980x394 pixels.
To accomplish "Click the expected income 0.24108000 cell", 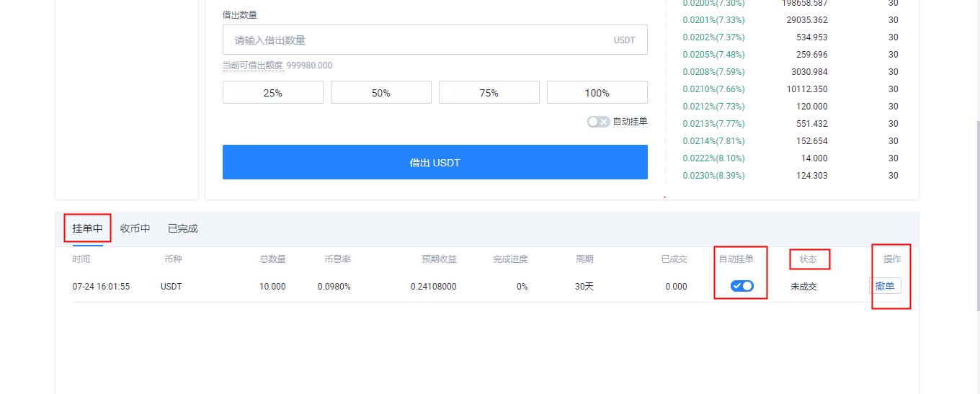I will [x=434, y=287].
